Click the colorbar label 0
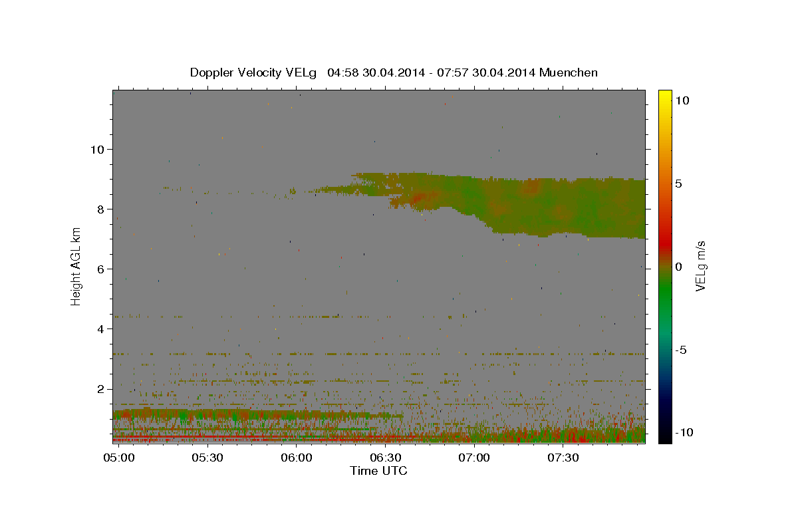Viewport: 798px width, 532px height. click(679, 267)
